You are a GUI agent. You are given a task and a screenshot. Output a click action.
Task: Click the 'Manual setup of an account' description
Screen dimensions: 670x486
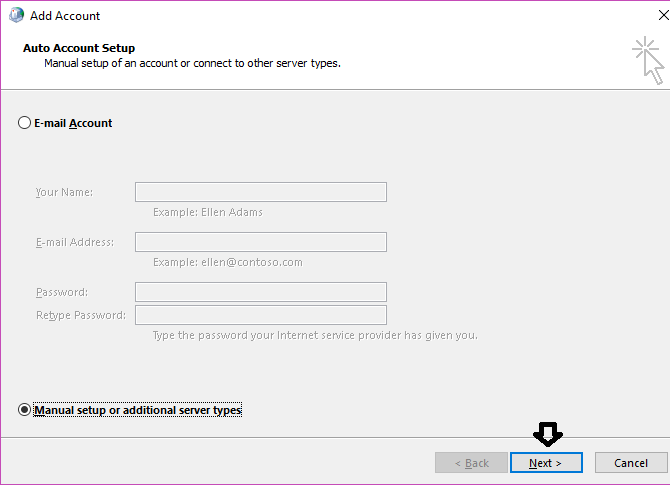point(192,63)
